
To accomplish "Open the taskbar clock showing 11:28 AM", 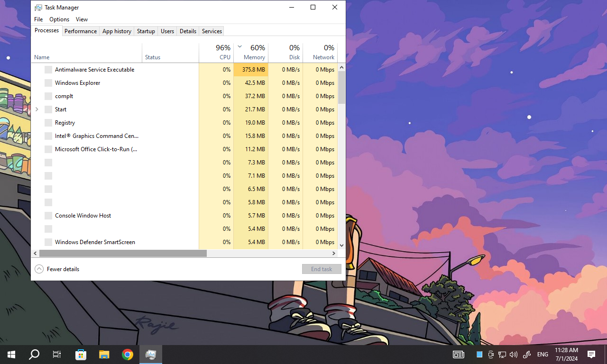I will (x=566, y=355).
